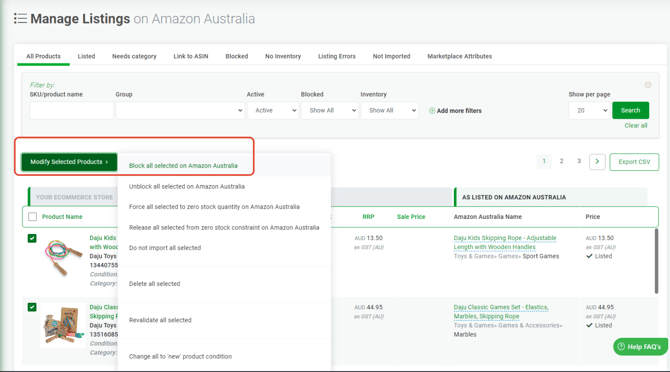
Task: Open the skipping rope product thumbnail
Action: tap(64, 258)
